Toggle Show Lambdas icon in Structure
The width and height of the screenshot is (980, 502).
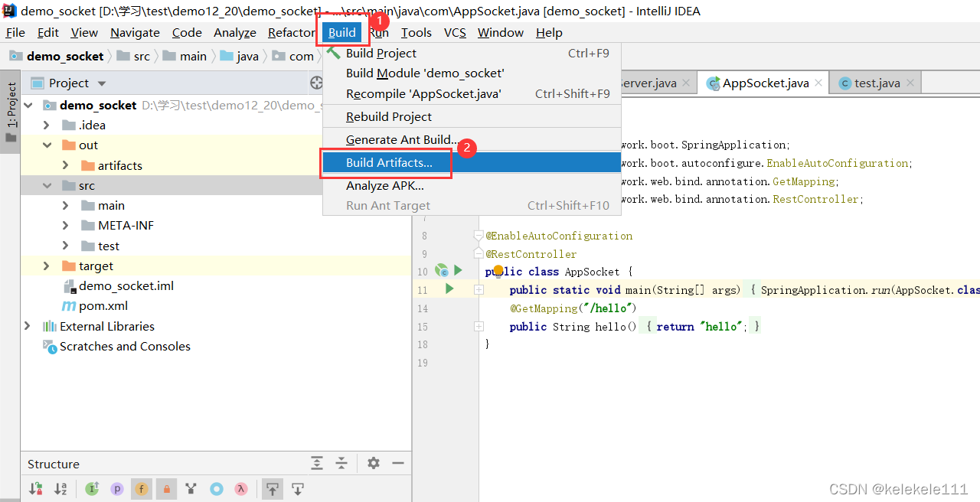pos(241,488)
